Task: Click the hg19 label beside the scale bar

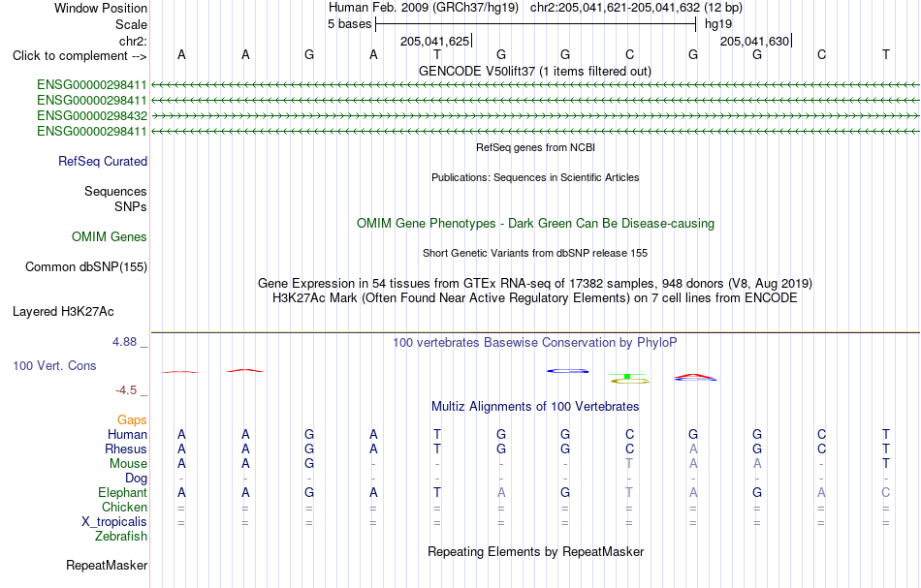Action: (718, 24)
